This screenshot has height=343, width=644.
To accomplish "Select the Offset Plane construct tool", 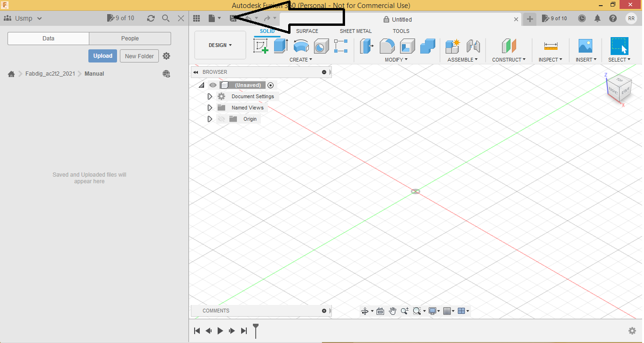I will click(509, 46).
